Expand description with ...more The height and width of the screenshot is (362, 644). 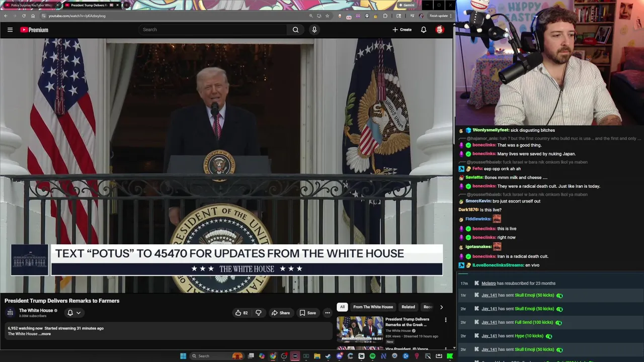tap(45, 334)
